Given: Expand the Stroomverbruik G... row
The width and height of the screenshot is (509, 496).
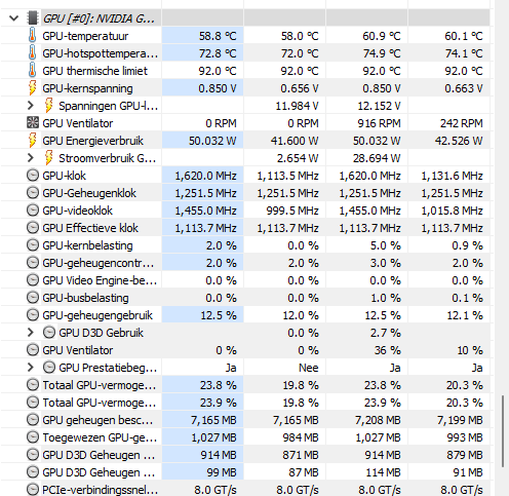Looking at the screenshot, I should click(30, 158).
